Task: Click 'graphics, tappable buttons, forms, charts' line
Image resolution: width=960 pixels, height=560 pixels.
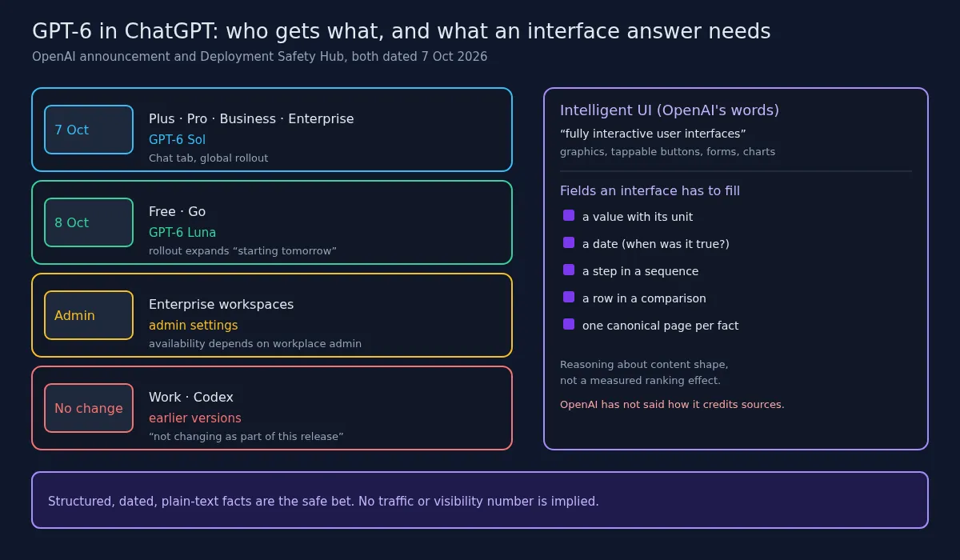Action: pos(667,152)
